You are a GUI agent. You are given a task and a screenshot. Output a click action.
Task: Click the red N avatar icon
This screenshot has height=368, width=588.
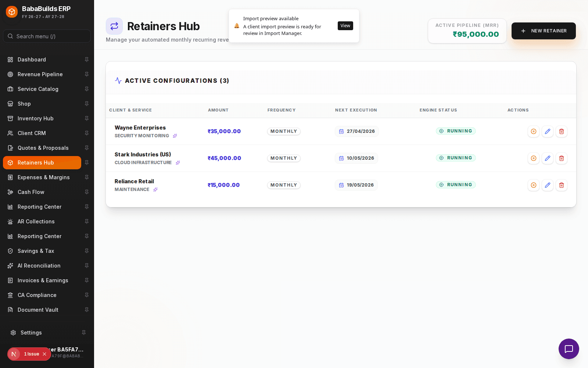14,354
